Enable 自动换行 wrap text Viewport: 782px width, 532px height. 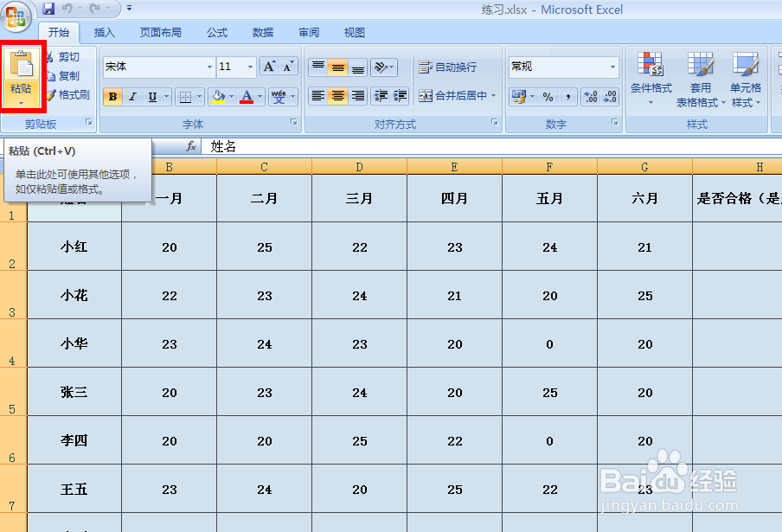tap(447, 67)
